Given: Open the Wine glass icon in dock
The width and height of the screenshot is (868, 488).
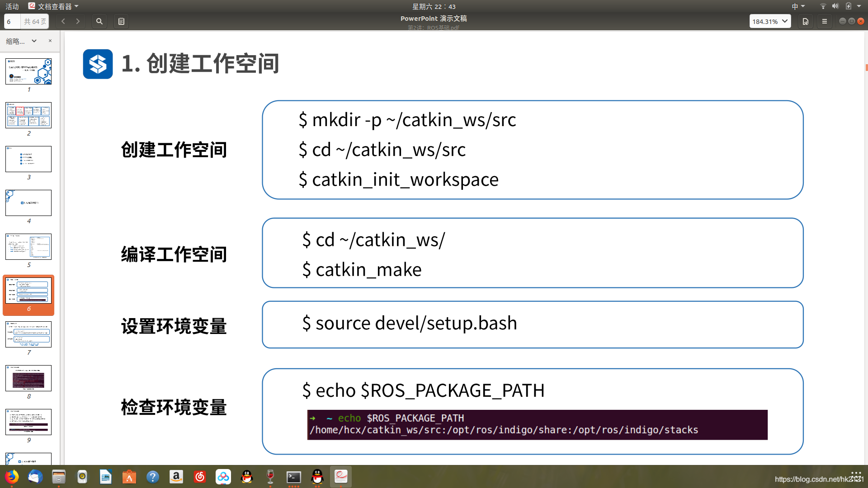Looking at the screenshot, I should (270, 477).
